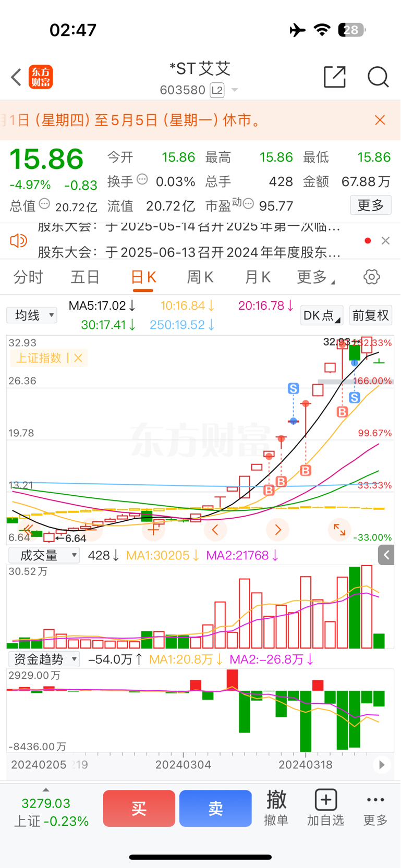Tap the speaker announcement icon
Image resolution: width=401 pixels, height=868 pixels.
click(x=19, y=240)
